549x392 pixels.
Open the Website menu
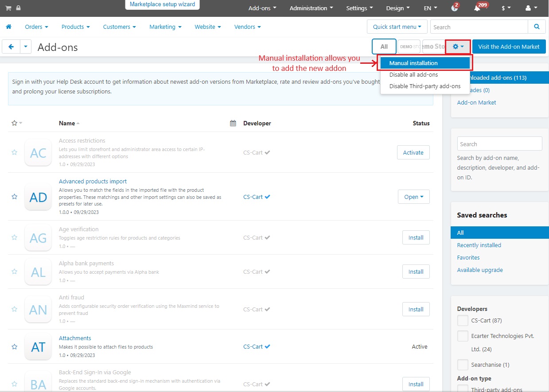pyautogui.click(x=208, y=27)
